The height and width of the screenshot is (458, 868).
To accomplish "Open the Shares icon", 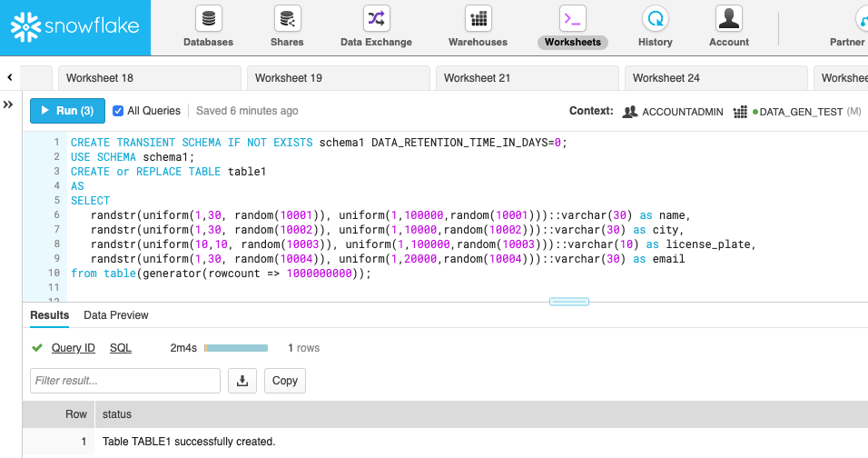I will click(287, 19).
